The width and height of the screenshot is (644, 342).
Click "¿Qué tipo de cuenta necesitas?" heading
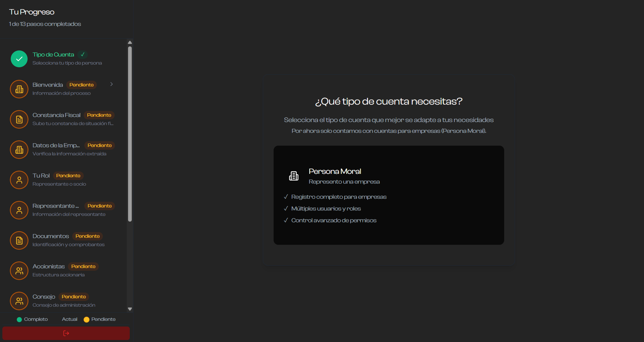tap(389, 101)
